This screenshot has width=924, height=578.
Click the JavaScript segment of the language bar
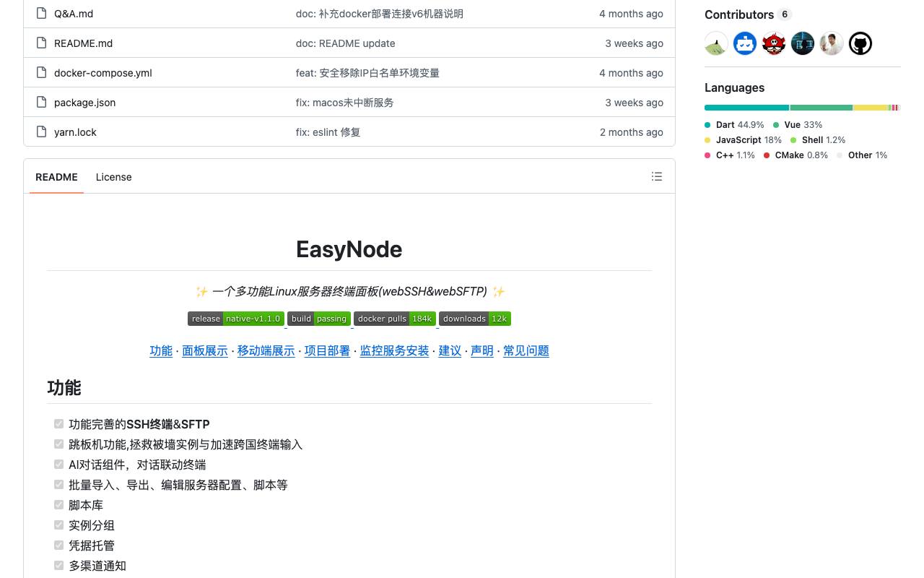click(871, 108)
